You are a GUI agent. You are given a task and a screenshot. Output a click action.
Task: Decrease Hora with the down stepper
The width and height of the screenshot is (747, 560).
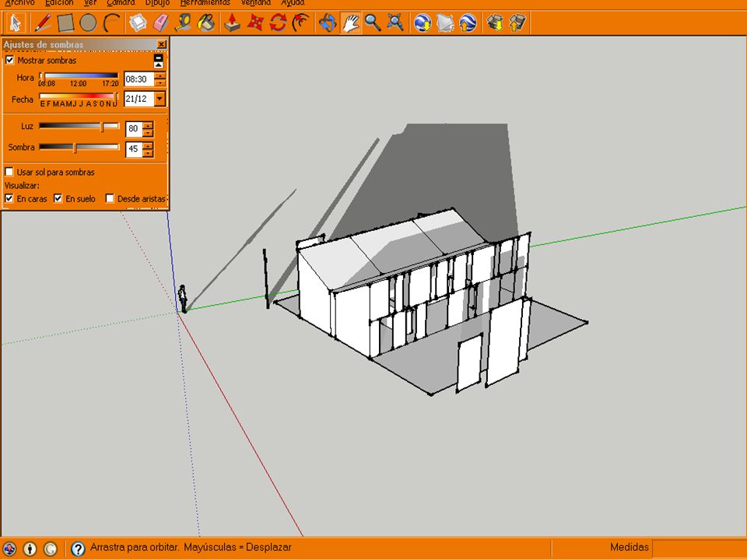point(160,82)
